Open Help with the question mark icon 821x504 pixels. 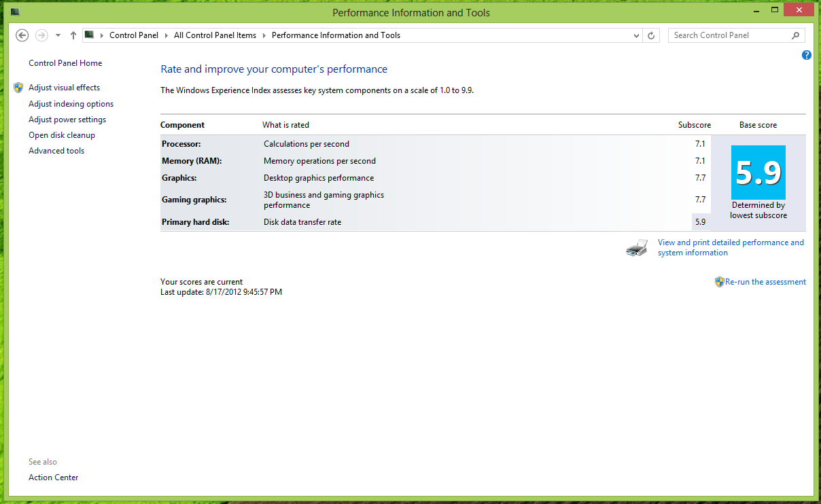(x=807, y=55)
